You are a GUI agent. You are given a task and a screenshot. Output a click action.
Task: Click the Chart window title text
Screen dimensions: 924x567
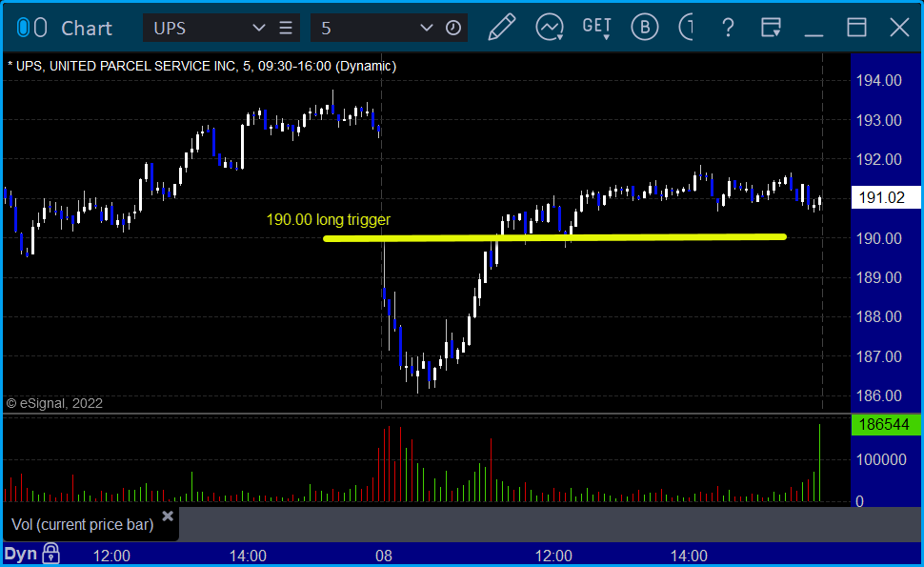[87, 29]
